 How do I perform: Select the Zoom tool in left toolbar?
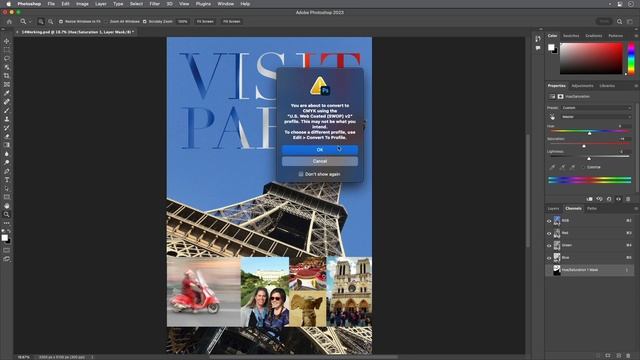tap(7, 214)
